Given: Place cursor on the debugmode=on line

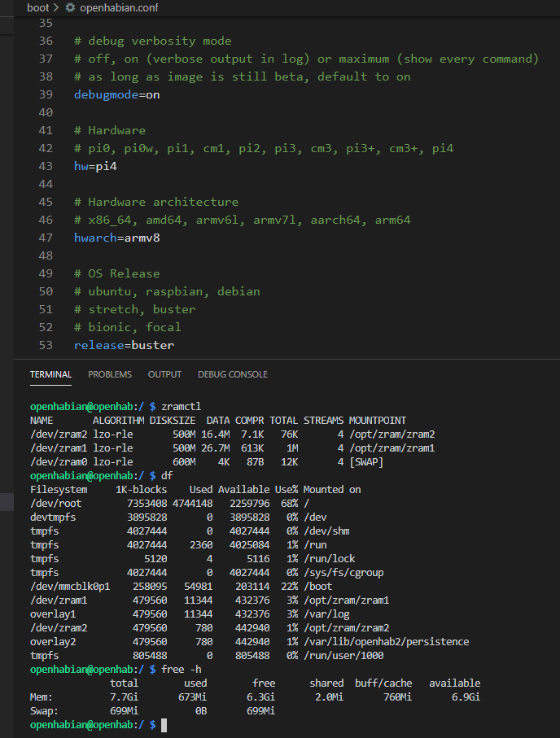Looking at the screenshot, I should pos(116,94).
